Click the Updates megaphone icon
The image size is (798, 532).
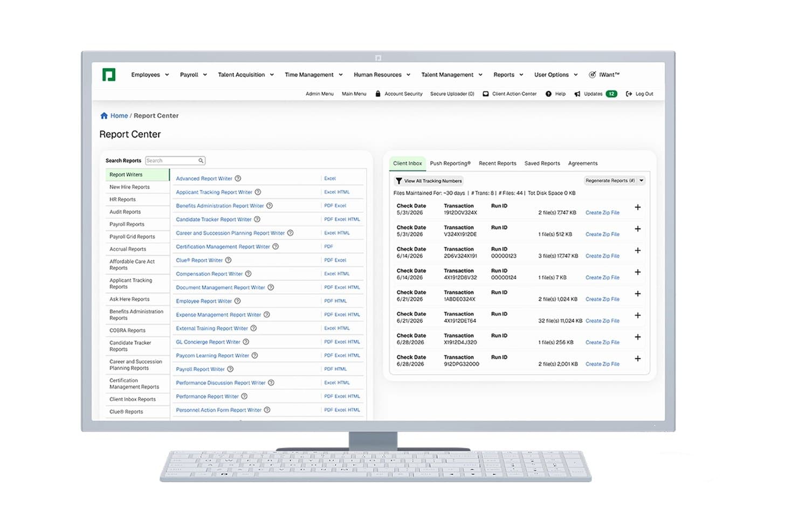pos(577,94)
